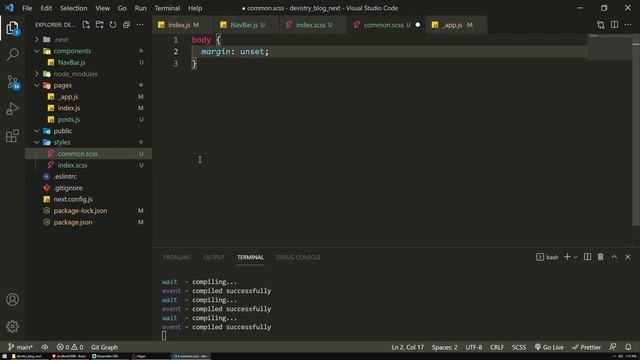Refresh the Explorer tree
Screen dimensions: 640x360
coord(113,25)
